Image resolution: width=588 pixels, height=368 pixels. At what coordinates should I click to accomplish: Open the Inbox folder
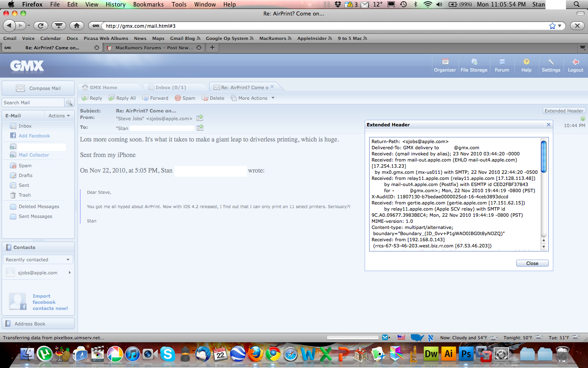pyautogui.click(x=25, y=126)
